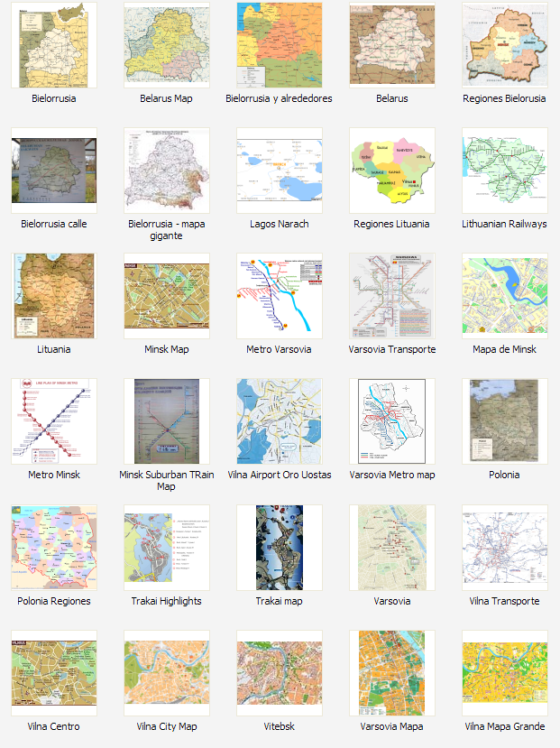Viewport: 560px width, 748px height.
Task: Open the Varsovia Transporte map image
Action: click(x=391, y=295)
